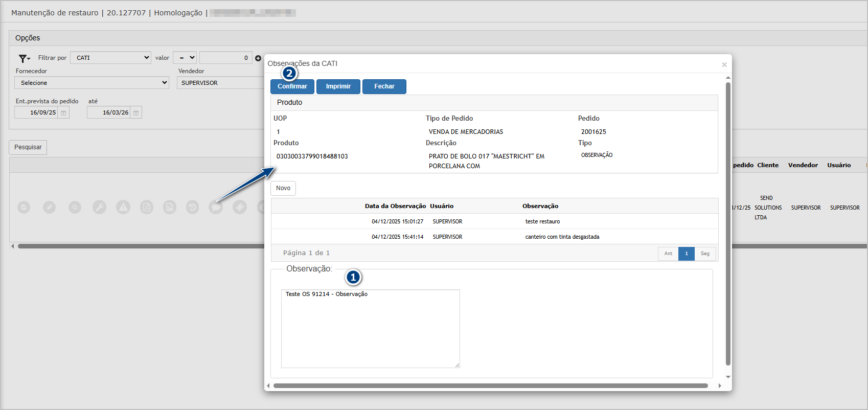The image size is (868, 410).
Task: Click the wrench maintenance icon in row
Action: 99,207
